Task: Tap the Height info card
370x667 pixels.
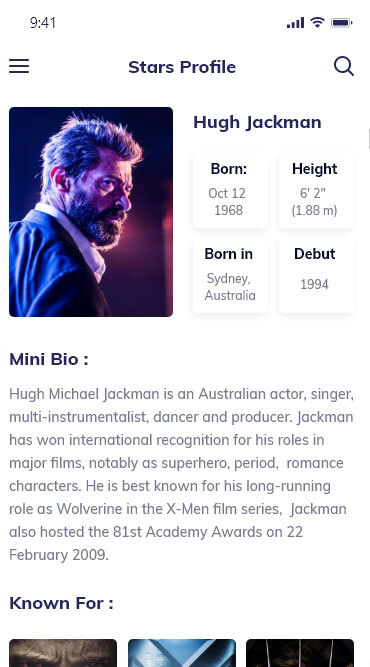Action: pyautogui.click(x=316, y=191)
